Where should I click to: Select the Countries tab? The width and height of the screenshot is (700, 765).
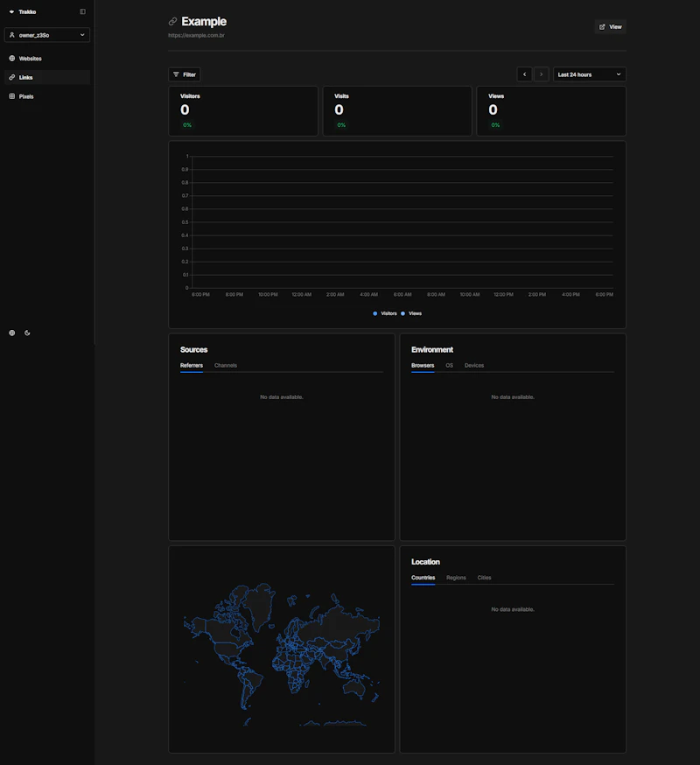point(423,578)
